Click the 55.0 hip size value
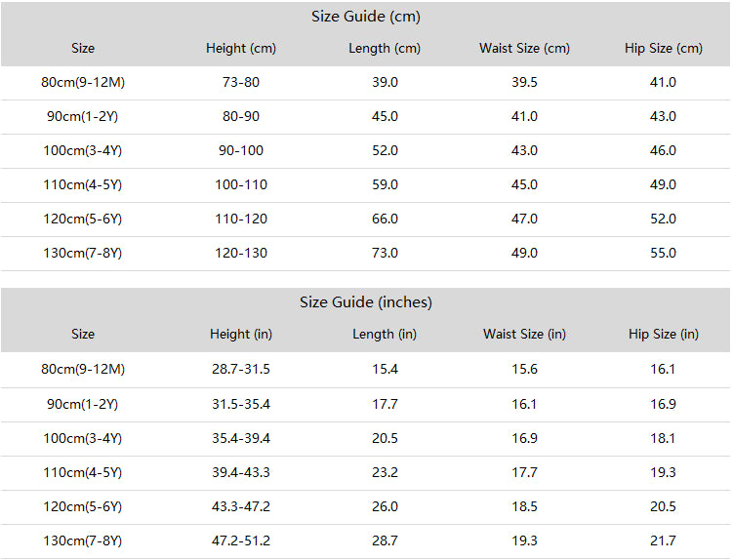This screenshot has height=560, width=733. [x=663, y=253]
